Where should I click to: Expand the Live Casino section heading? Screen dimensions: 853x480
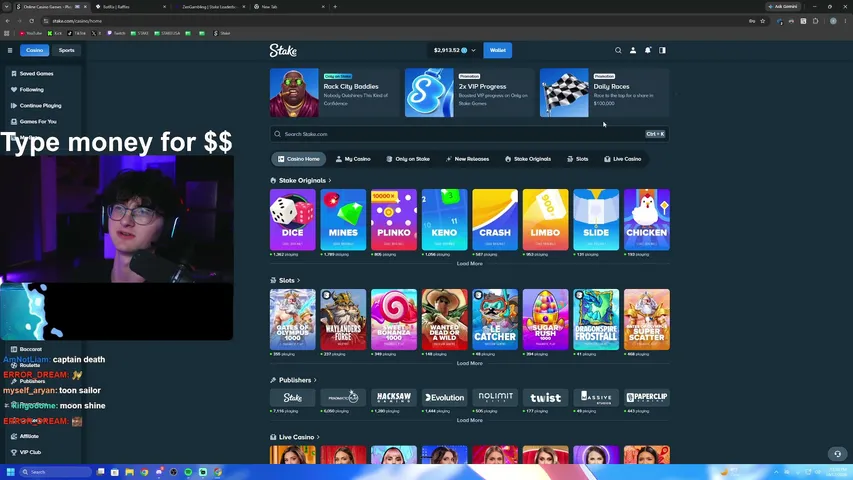[295, 437]
